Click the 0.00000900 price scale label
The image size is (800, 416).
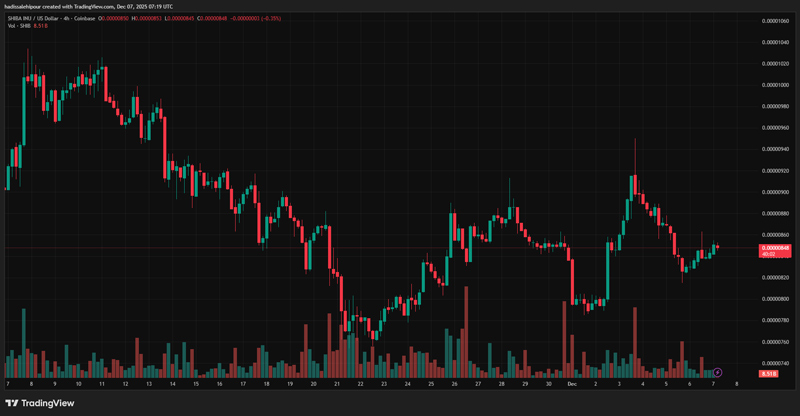(777, 192)
